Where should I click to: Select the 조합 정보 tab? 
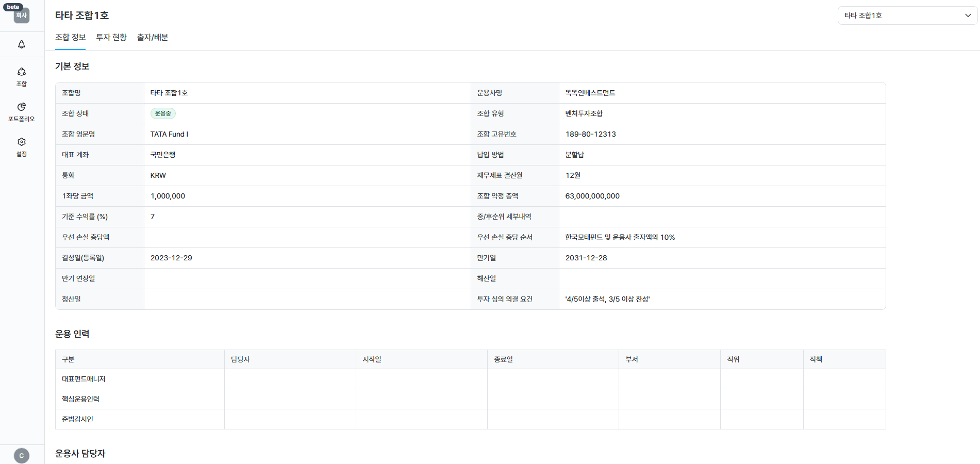(x=70, y=37)
